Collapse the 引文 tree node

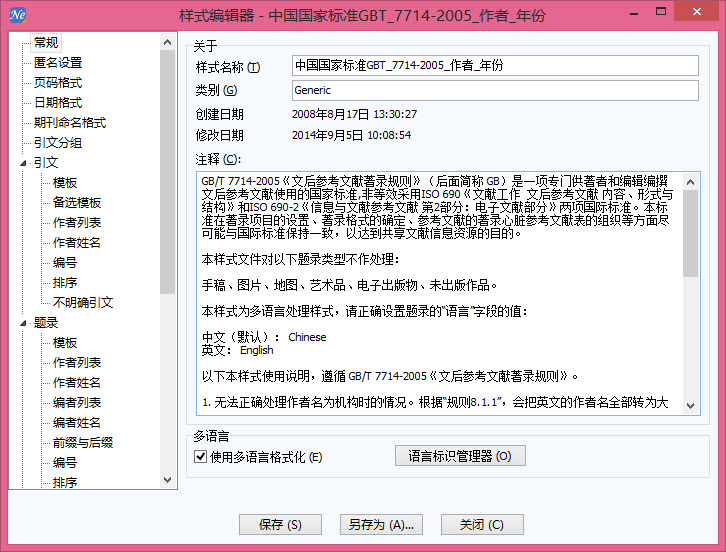coord(23,163)
